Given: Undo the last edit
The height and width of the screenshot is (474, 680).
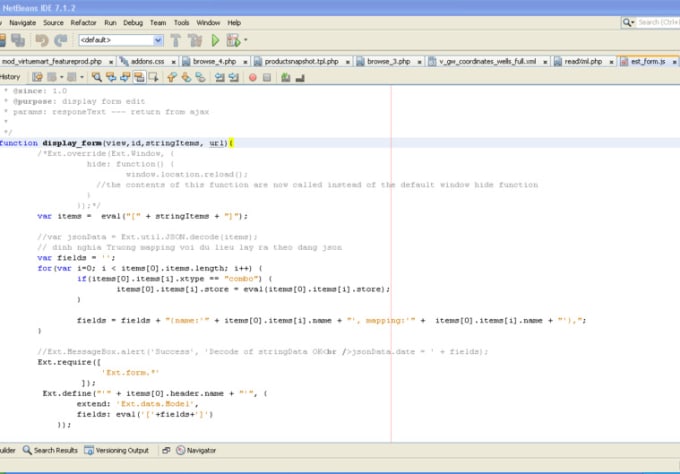Looking at the screenshot, I should click(42, 40).
